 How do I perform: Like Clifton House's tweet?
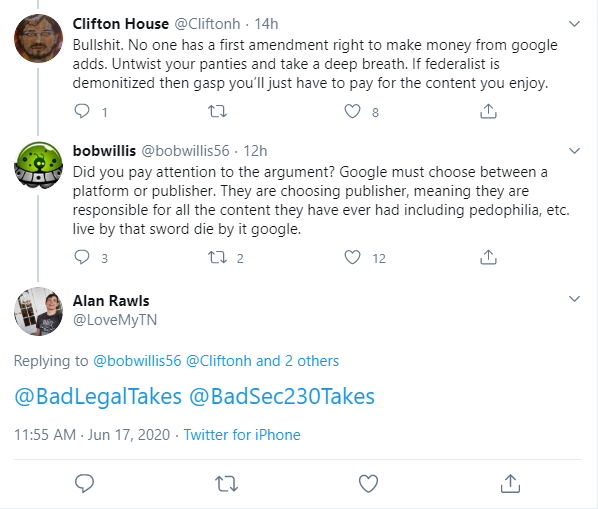(352, 111)
